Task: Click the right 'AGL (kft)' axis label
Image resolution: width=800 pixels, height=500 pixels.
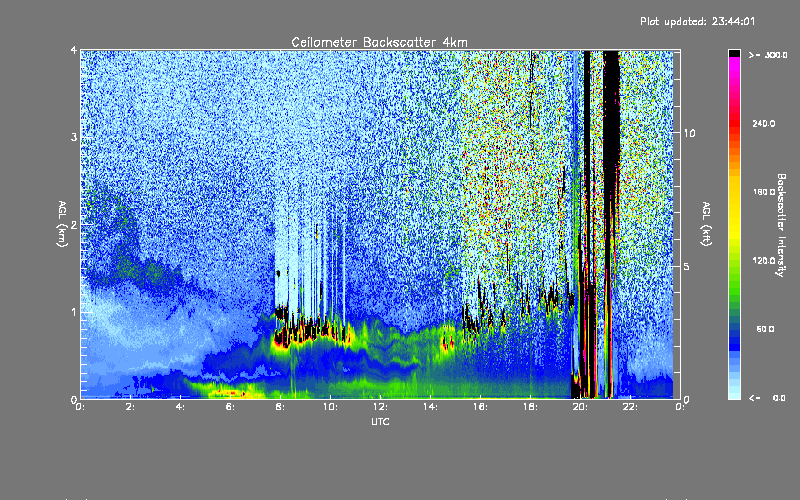Action: [x=706, y=224]
